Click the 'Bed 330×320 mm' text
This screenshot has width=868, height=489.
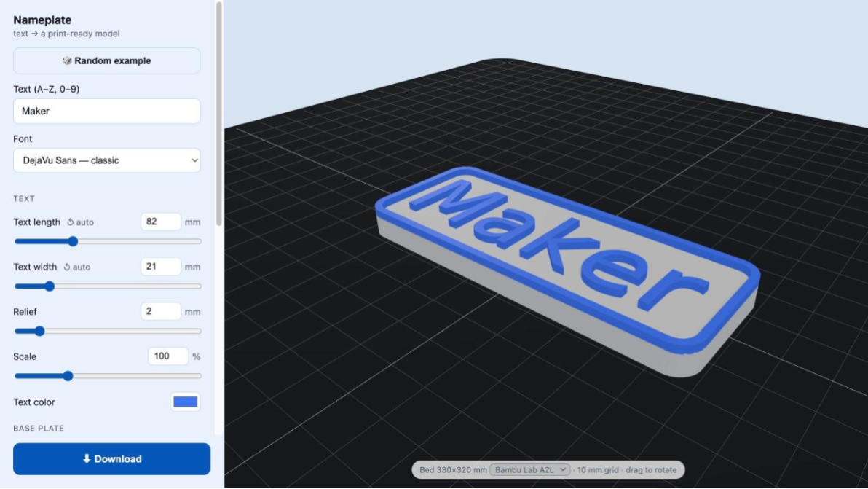(454, 469)
